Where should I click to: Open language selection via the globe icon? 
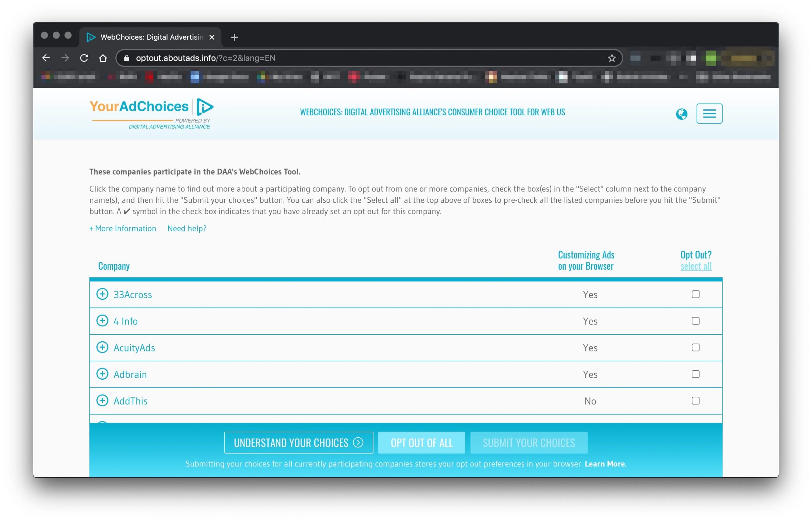pos(681,114)
